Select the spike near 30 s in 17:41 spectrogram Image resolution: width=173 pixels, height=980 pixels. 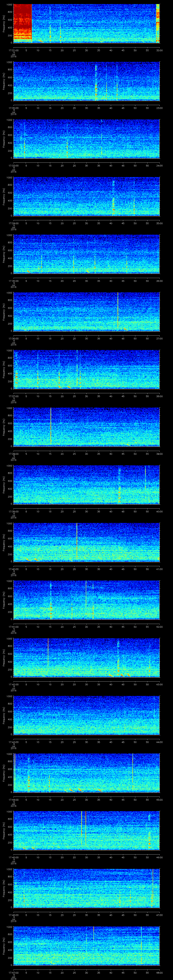[x=86, y=593]
